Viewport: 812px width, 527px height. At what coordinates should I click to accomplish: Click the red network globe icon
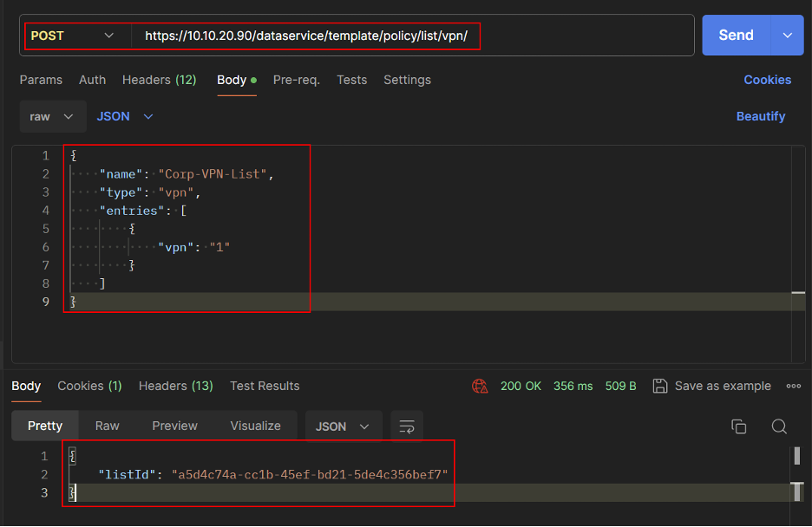pyautogui.click(x=480, y=386)
